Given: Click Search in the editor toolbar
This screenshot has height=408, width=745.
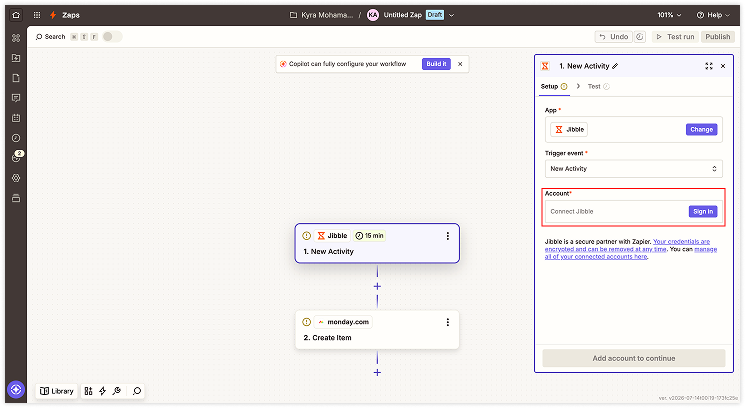Looking at the screenshot, I should coord(50,37).
